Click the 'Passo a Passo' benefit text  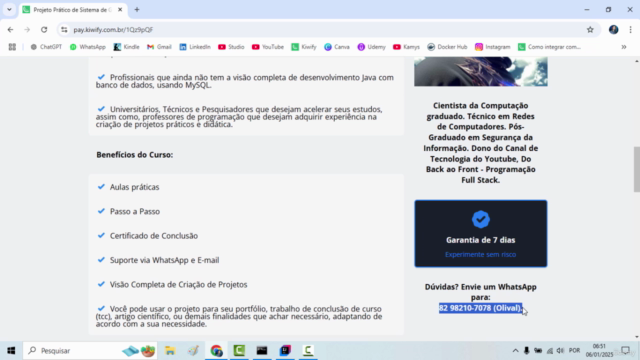pyautogui.click(x=135, y=211)
